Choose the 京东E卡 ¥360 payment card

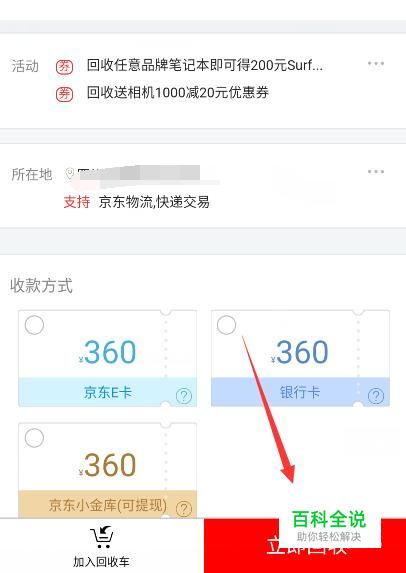pos(107,358)
